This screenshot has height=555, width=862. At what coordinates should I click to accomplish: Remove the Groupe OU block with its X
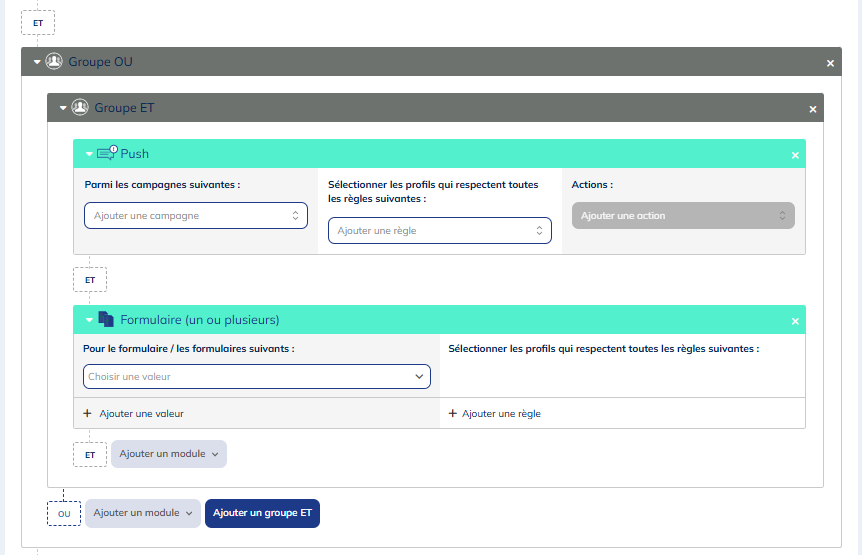click(830, 63)
